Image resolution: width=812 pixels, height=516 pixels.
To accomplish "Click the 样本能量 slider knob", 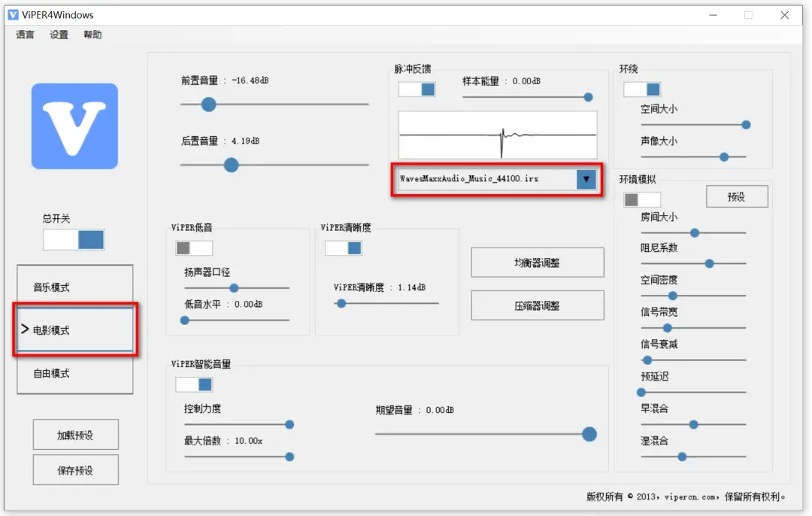I will coord(588,97).
